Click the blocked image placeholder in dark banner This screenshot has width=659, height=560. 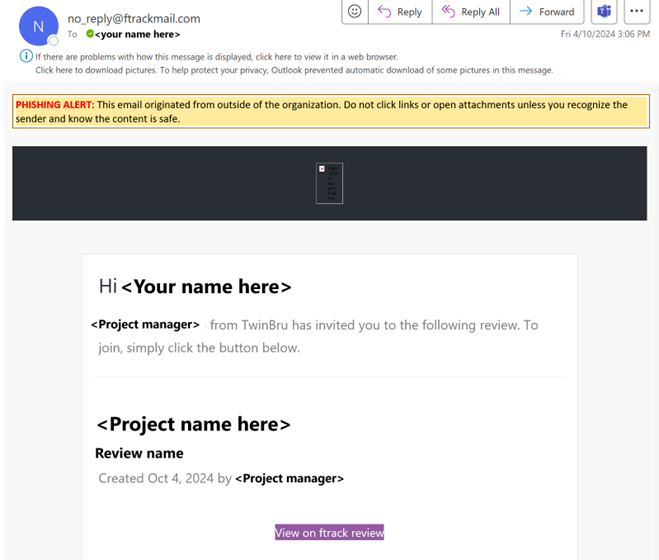coord(330,183)
